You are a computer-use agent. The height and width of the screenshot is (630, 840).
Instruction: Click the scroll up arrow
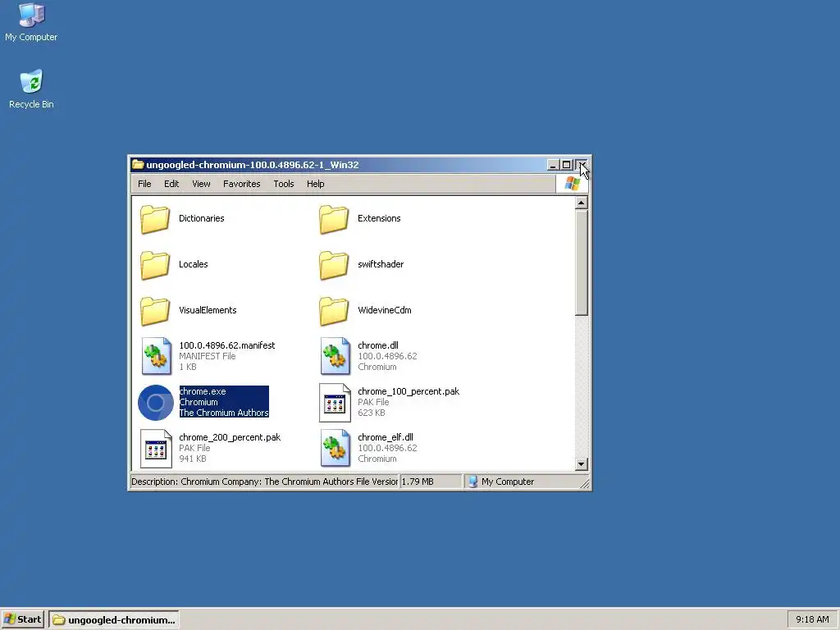[582, 203]
